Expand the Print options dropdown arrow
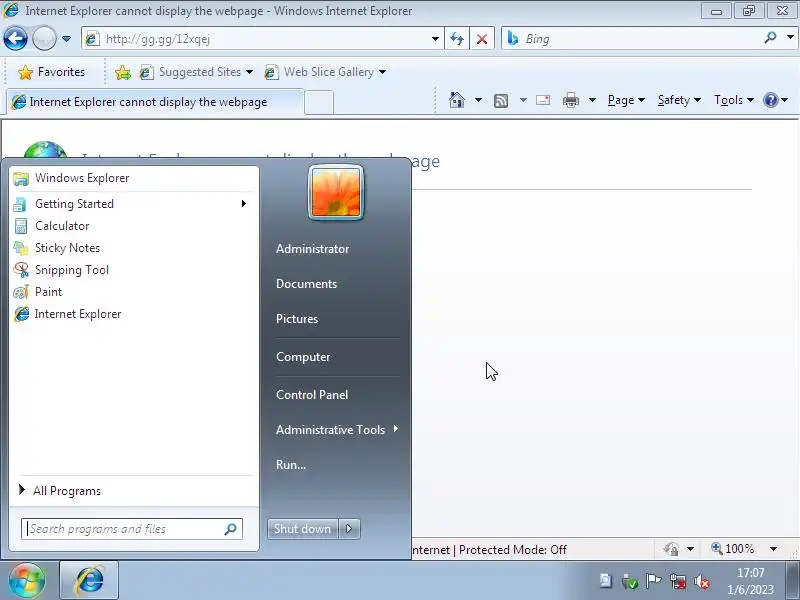Screen dimensions: 800x600 point(592,100)
